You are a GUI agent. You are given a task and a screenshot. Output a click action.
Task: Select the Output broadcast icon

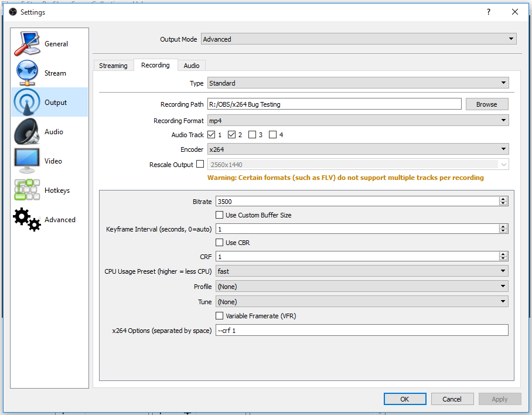(x=27, y=102)
